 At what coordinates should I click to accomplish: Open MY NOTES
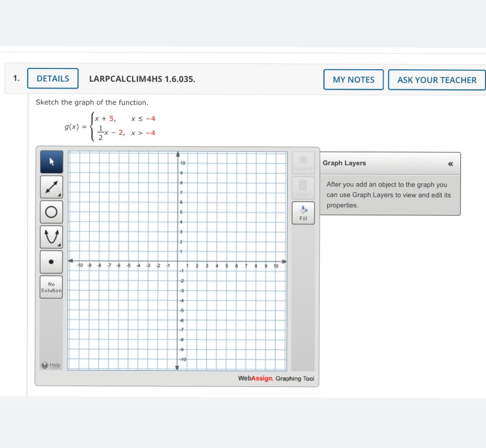click(x=353, y=80)
